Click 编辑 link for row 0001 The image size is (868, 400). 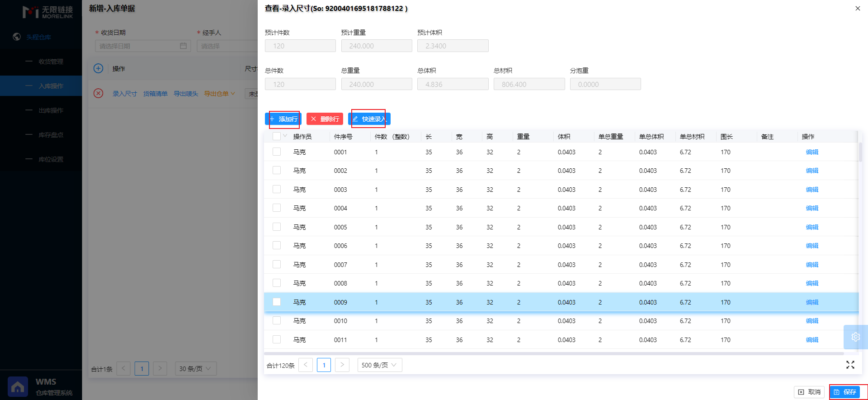(812, 152)
